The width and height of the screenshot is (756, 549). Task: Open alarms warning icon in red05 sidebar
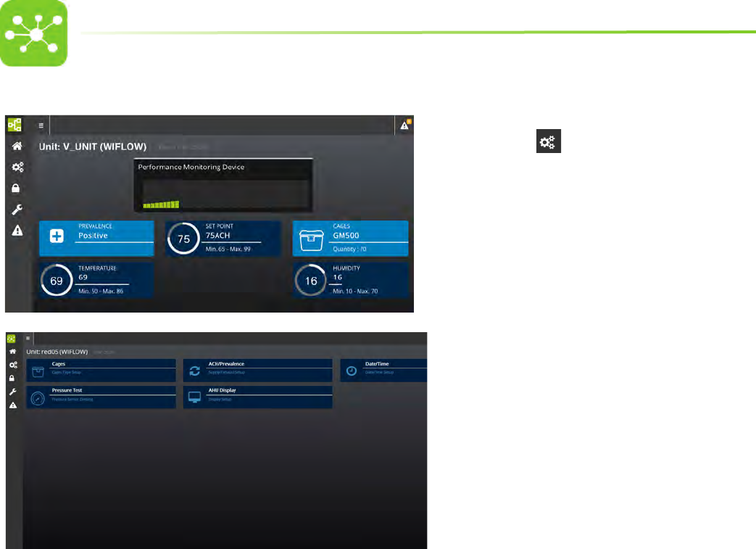(x=13, y=405)
